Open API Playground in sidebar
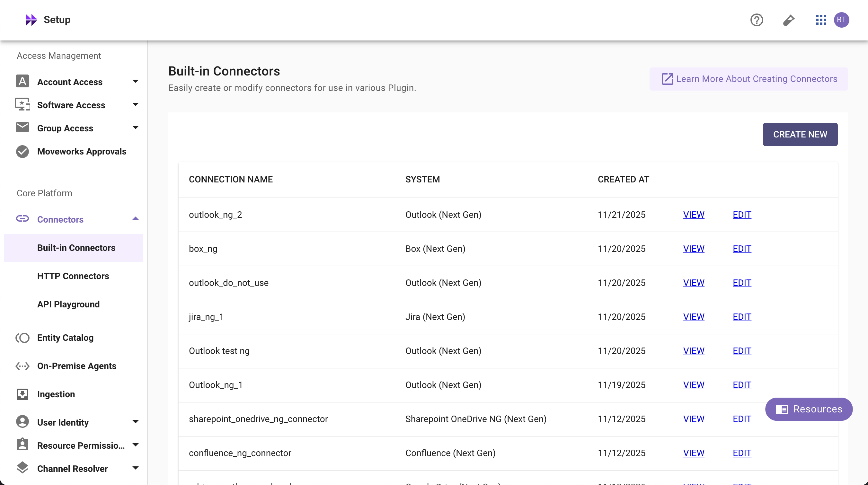Image resolution: width=868 pixels, height=485 pixels. [x=68, y=304]
